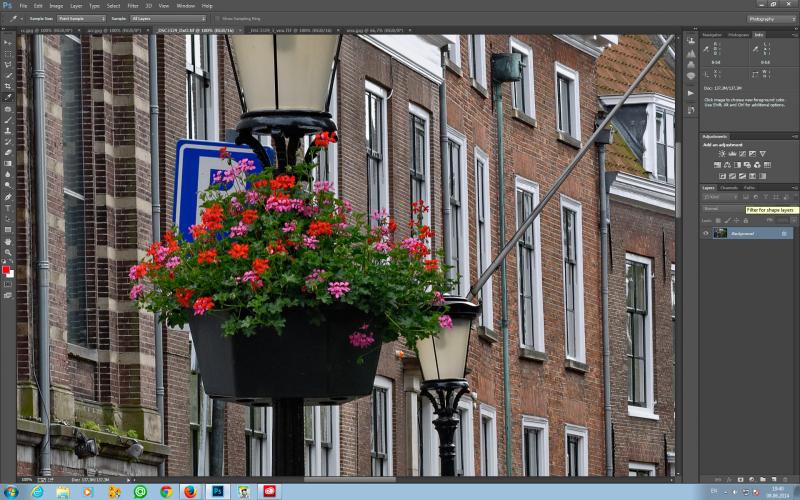Add a Curves adjustment
The height and width of the screenshot is (500, 800).
pyautogui.click(x=742, y=154)
